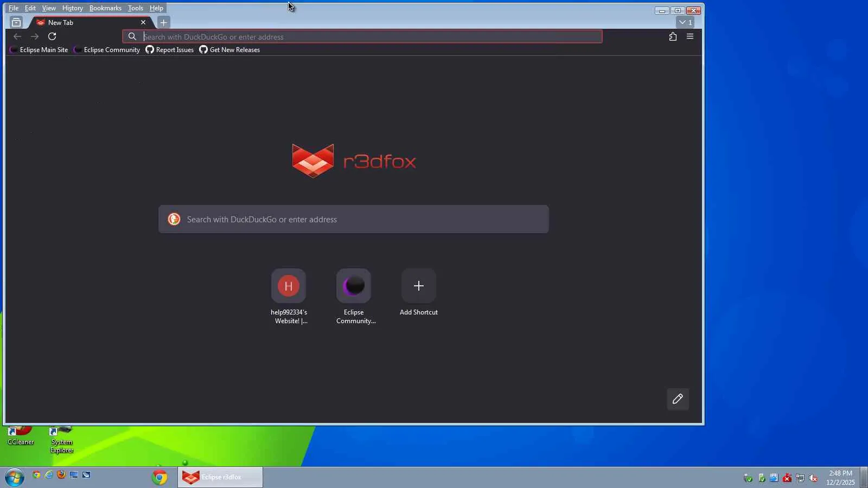Open the Extensions puzzle-piece button
Image resolution: width=868 pixels, height=488 pixels.
point(673,36)
